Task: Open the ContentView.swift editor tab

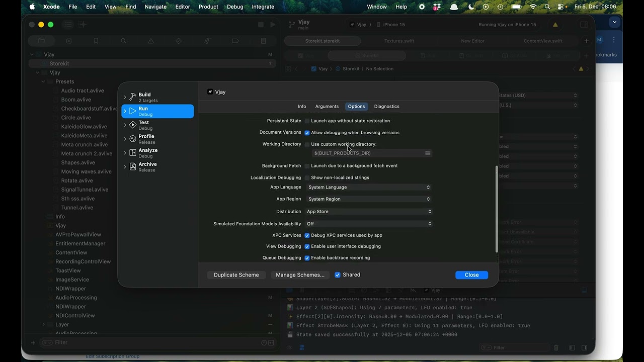Action: 543,41
